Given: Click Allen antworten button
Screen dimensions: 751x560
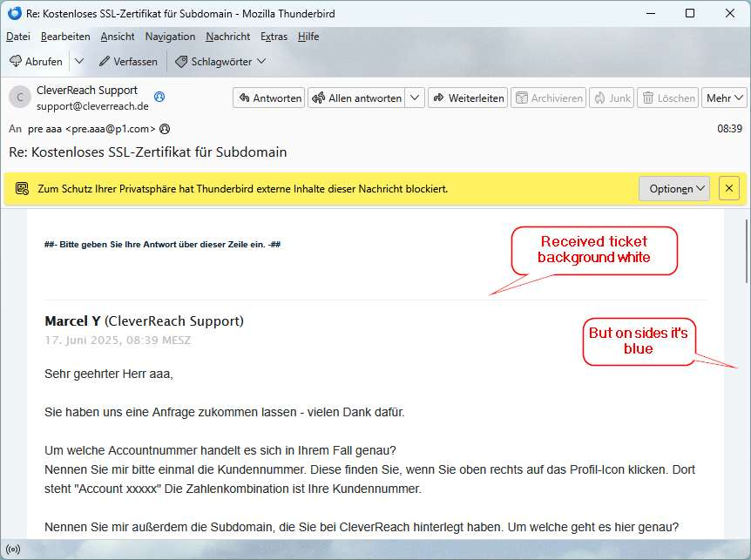Looking at the screenshot, I should [357, 98].
